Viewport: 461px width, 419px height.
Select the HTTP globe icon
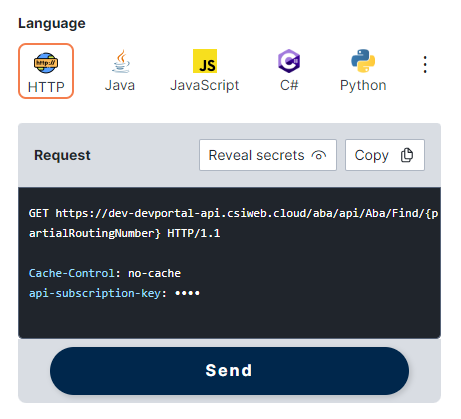pos(46,63)
